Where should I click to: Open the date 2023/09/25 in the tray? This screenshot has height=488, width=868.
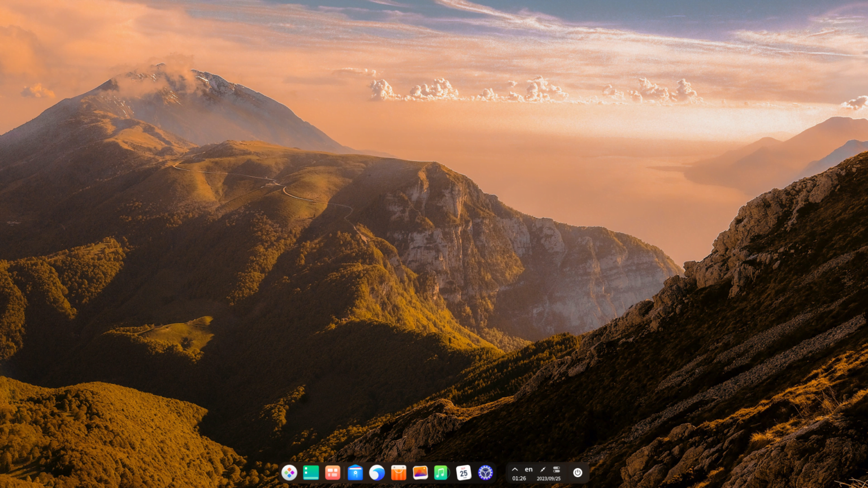(x=549, y=478)
